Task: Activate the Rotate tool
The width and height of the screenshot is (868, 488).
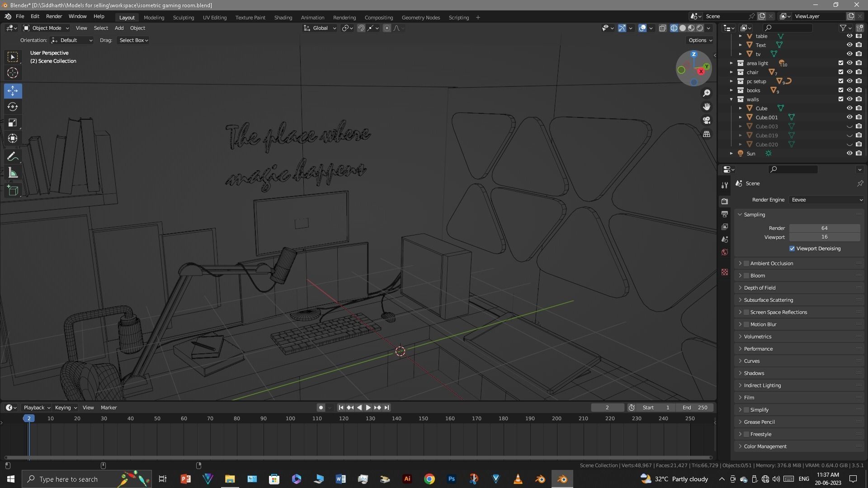Action: coord(13,107)
